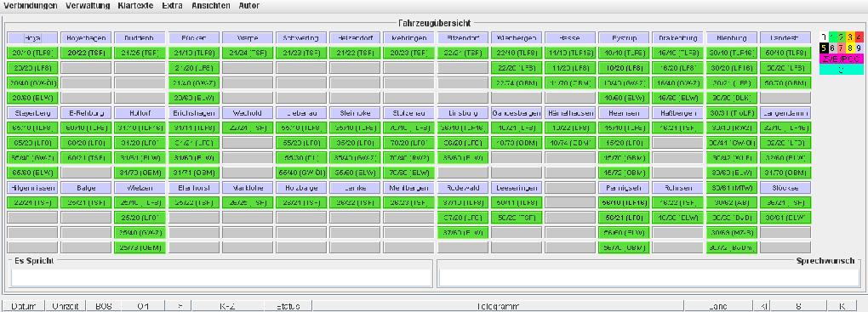Select vehicle 21/24 (TSF) under Warpe
The height and width of the screenshot is (312, 868).
[248, 53]
